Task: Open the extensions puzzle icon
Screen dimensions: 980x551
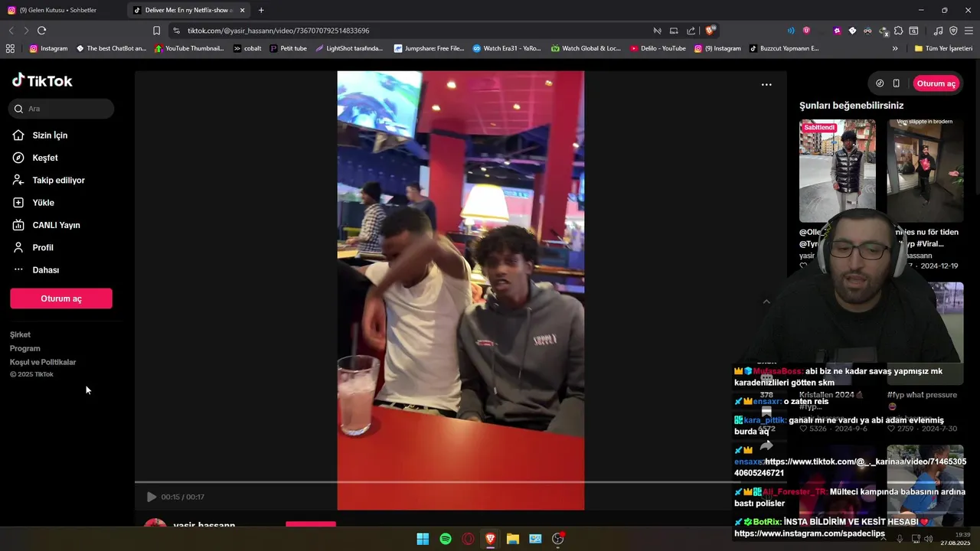Action: 898,31
